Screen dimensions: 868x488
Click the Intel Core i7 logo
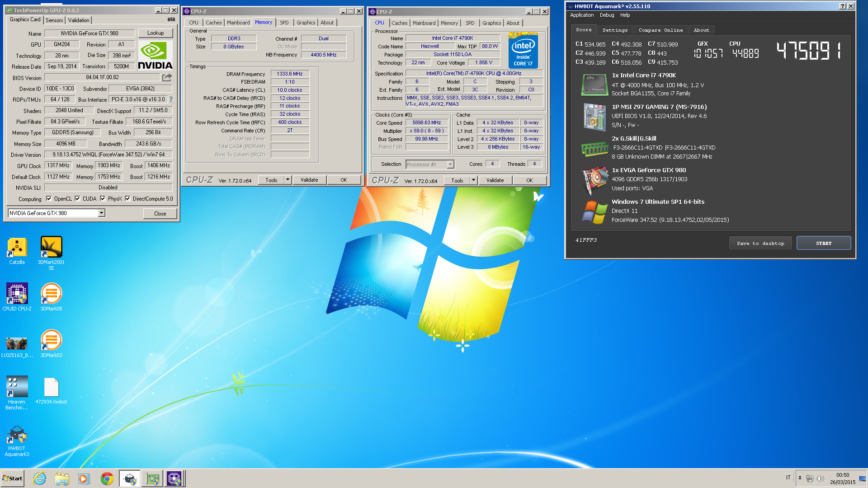click(523, 50)
